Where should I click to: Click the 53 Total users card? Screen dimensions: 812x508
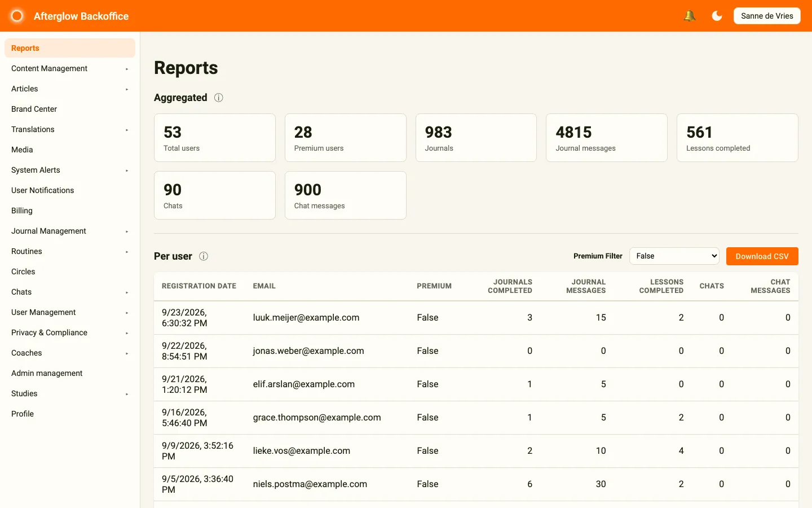tap(215, 138)
